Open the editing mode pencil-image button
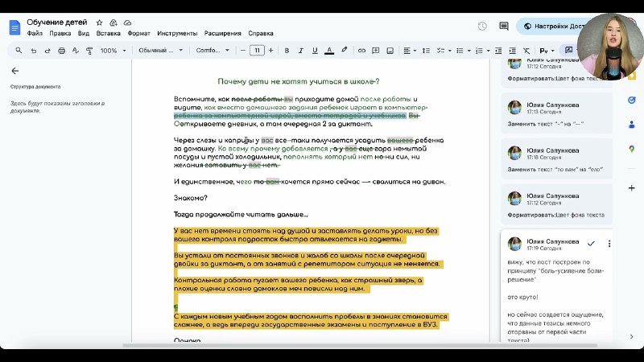 click(x=569, y=50)
